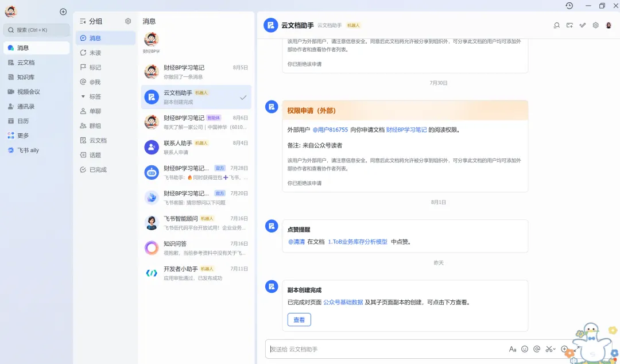This screenshot has width=620, height=364.
Task: Select 消息 in the main left navigation
Action: pos(36,48)
